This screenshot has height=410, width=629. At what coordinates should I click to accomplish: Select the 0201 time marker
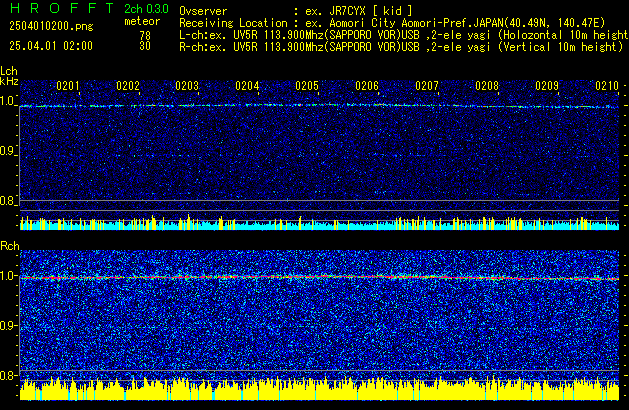coord(68,86)
